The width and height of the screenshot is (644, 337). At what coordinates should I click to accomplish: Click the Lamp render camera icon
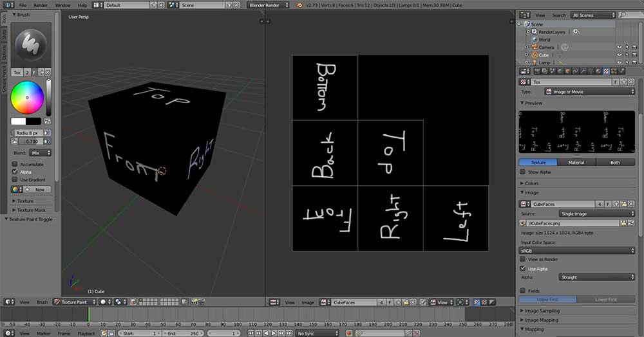coord(635,62)
